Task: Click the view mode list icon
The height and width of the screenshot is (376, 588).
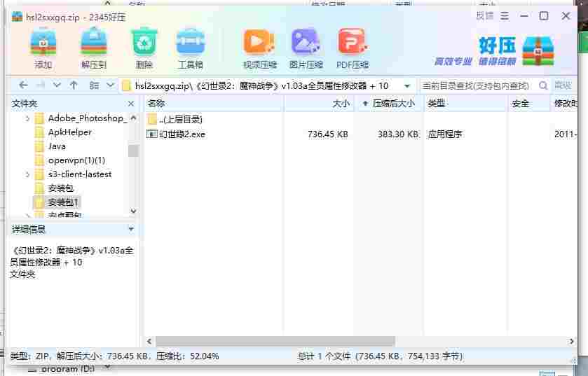Action: [x=94, y=85]
